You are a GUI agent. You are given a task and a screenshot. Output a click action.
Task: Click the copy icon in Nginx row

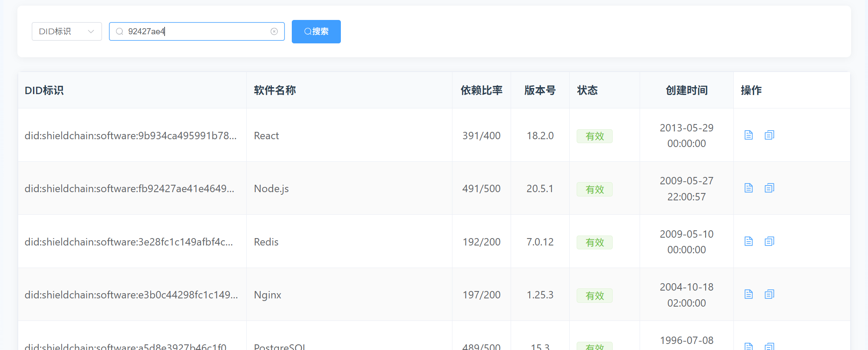pos(769,294)
